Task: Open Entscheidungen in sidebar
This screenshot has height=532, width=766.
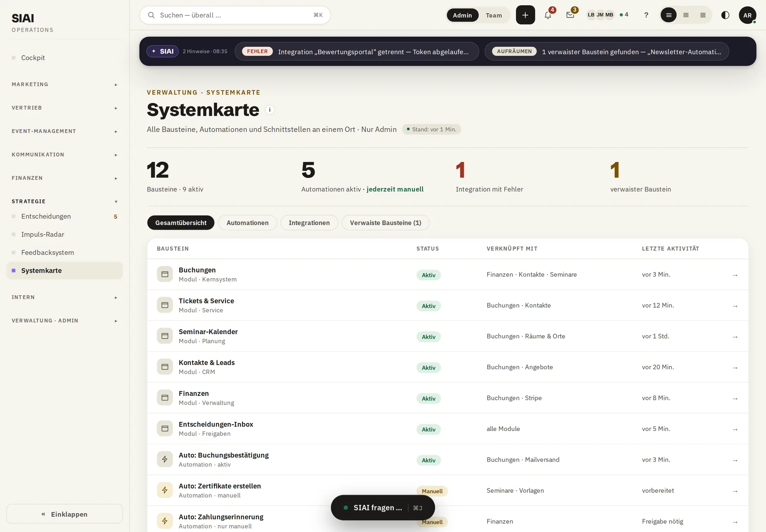Action: [65, 216]
